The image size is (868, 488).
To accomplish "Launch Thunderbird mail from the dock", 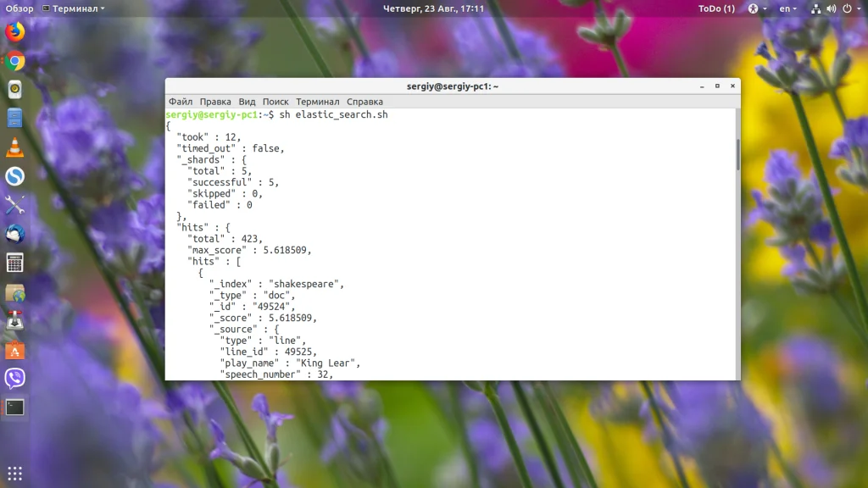I will coord(15,234).
